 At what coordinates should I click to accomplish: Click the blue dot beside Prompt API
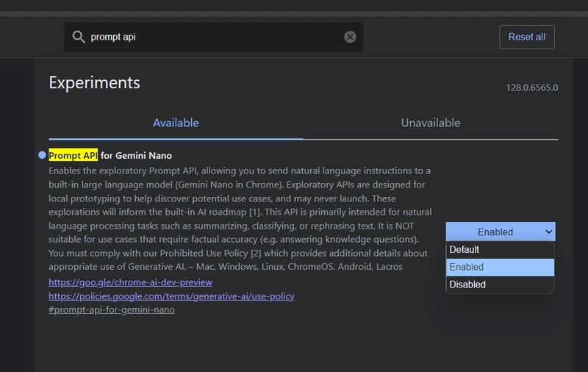click(42, 155)
